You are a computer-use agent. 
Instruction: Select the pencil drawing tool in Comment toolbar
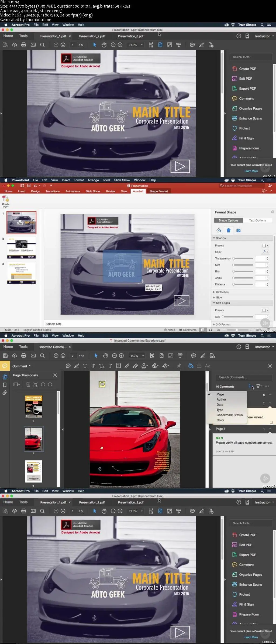pos(127,366)
